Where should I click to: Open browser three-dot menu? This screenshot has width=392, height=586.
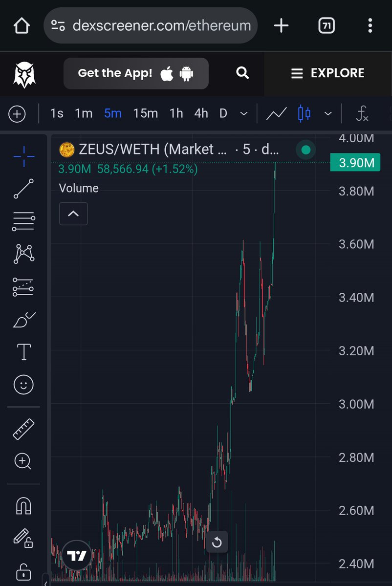tap(370, 26)
